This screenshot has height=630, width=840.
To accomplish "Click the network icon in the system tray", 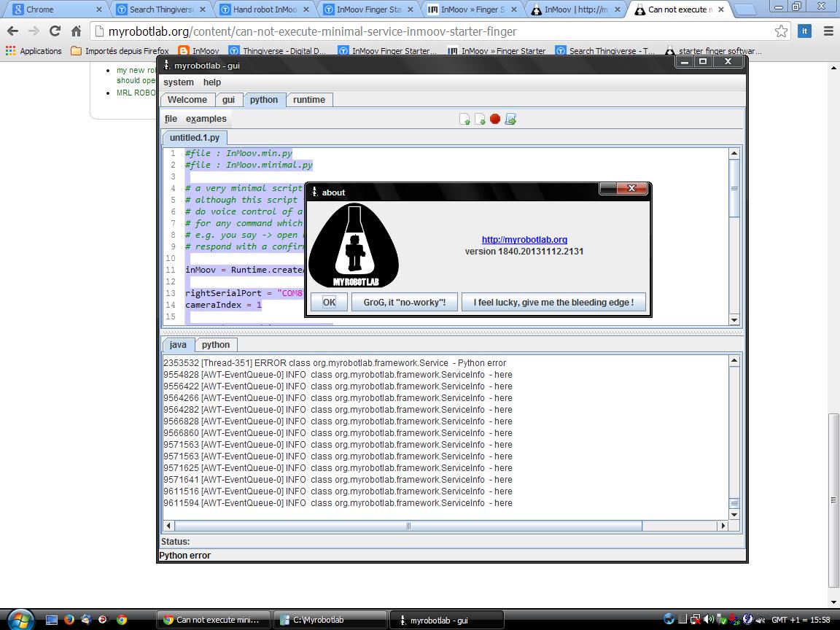I will (x=695, y=619).
